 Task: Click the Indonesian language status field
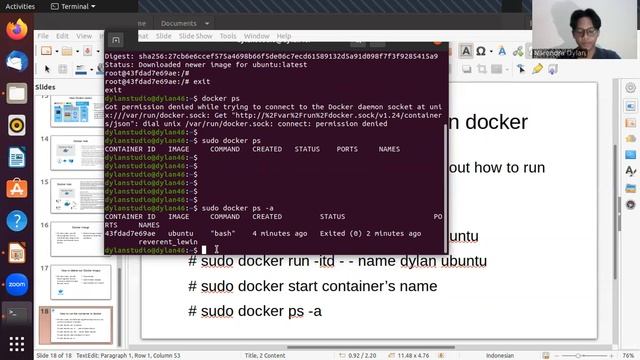click(500, 356)
